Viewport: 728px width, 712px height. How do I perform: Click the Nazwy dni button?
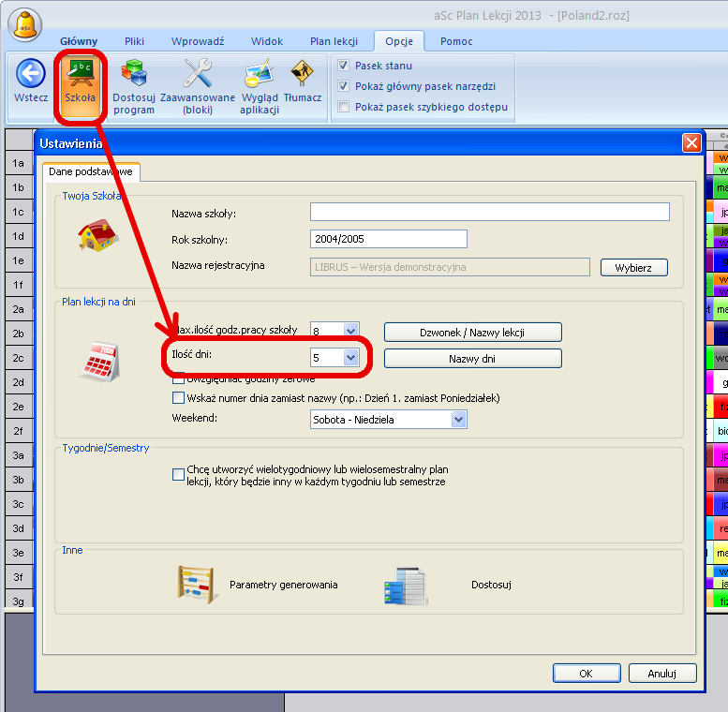[x=472, y=359]
